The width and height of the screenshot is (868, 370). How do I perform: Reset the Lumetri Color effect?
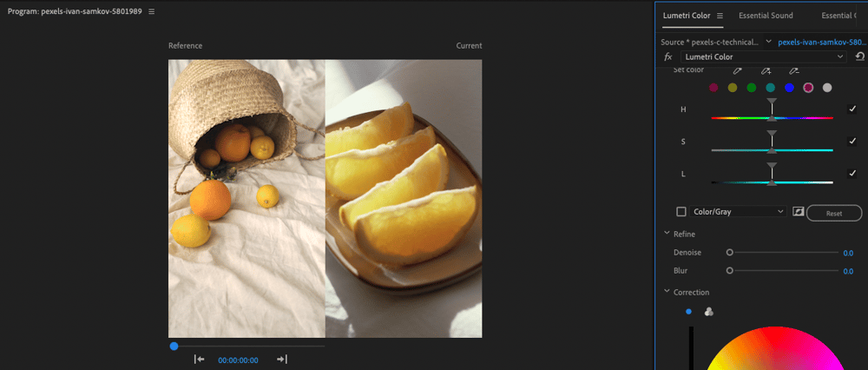859,56
